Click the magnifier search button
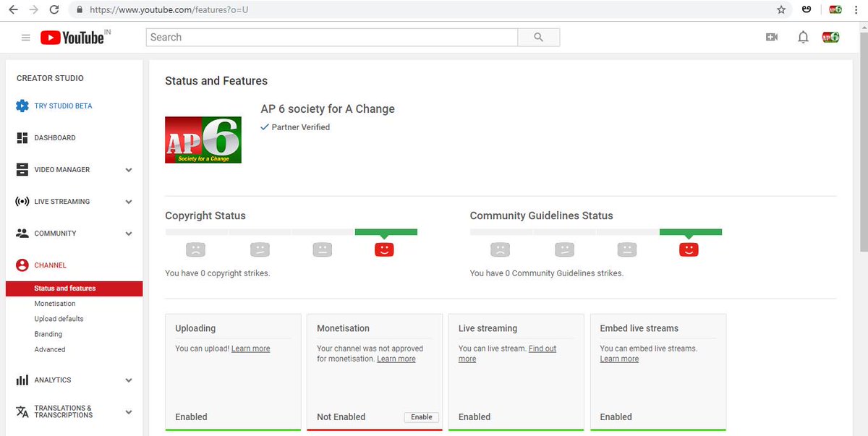The height and width of the screenshot is (436, 868). (538, 38)
